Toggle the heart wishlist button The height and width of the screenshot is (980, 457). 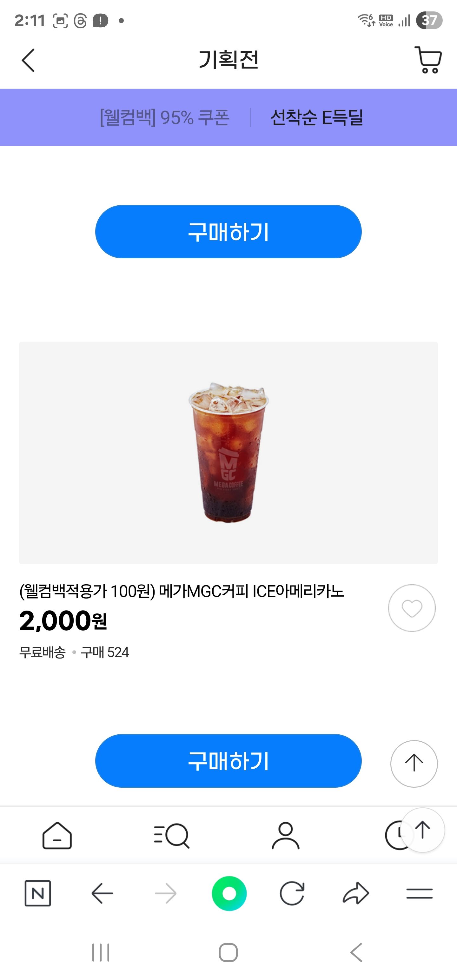tap(412, 608)
